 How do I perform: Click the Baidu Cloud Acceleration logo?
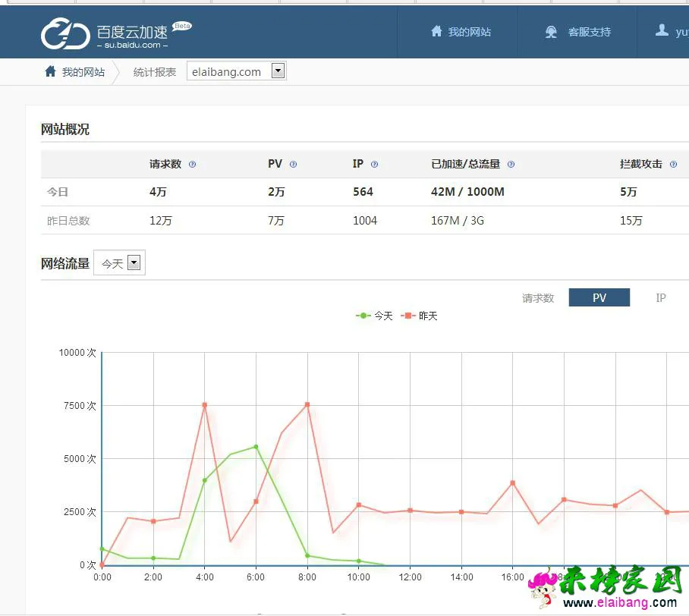(114, 34)
